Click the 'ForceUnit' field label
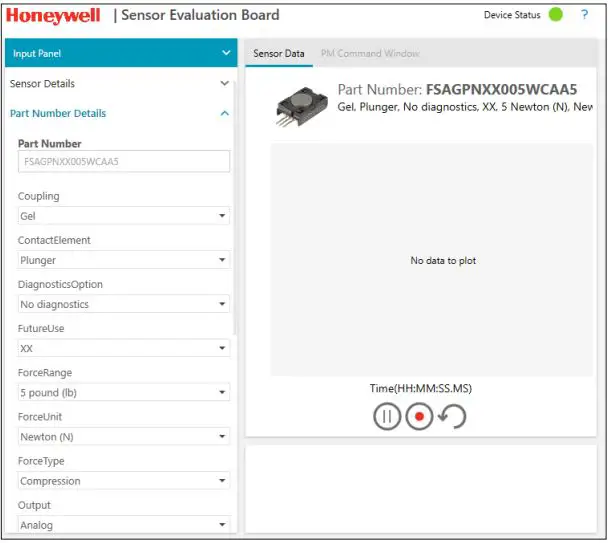 (40, 417)
